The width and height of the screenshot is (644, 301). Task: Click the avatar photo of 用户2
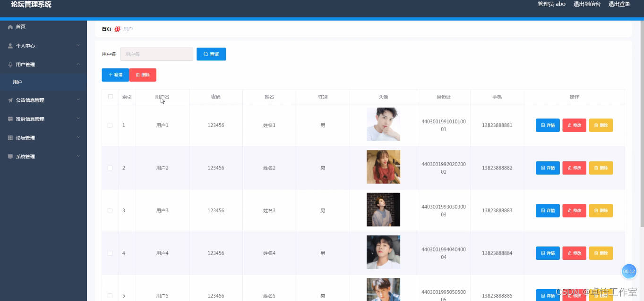click(x=383, y=167)
